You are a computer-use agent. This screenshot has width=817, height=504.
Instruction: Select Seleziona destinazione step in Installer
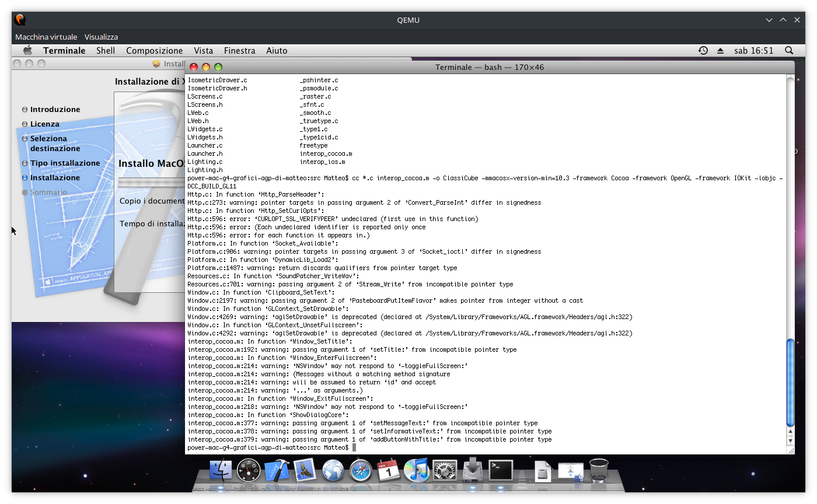pos(55,143)
